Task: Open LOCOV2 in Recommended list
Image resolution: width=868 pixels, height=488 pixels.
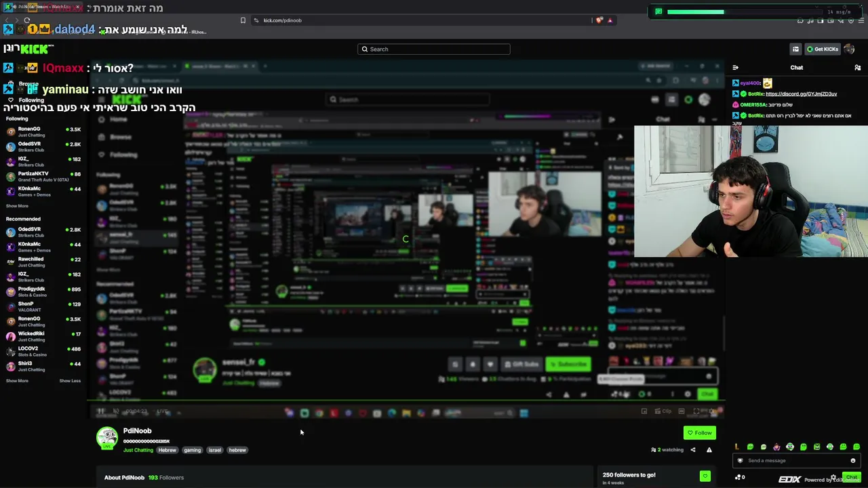Action: point(43,351)
